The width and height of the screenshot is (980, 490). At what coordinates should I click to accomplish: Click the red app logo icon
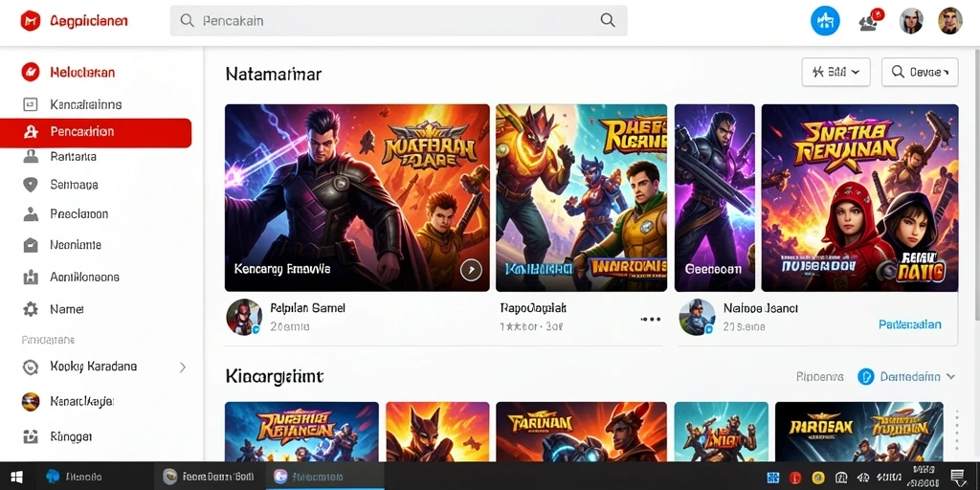coord(30,21)
